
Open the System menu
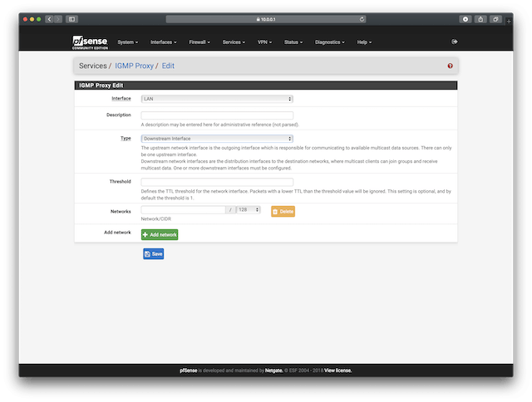(127, 42)
